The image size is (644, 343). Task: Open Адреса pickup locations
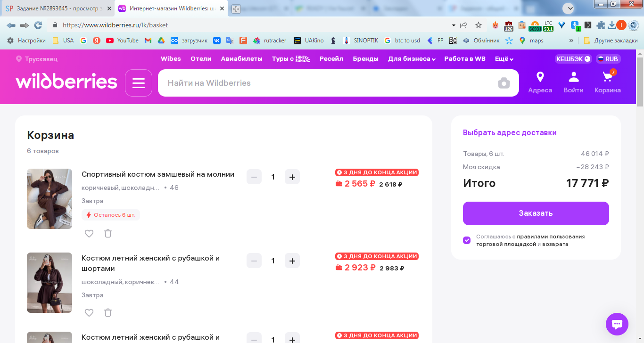[x=540, y=82]
